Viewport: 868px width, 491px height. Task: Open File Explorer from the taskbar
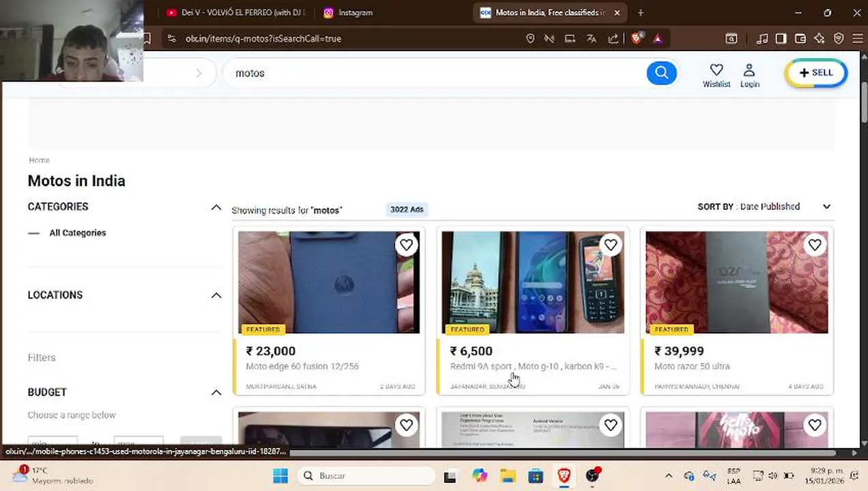[508, 476]
